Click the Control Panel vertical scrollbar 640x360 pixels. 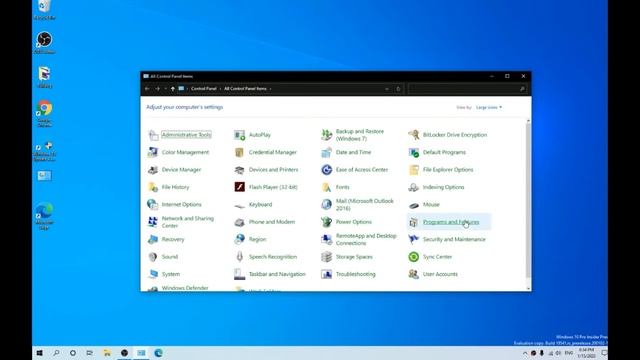[x=528, y=200]
